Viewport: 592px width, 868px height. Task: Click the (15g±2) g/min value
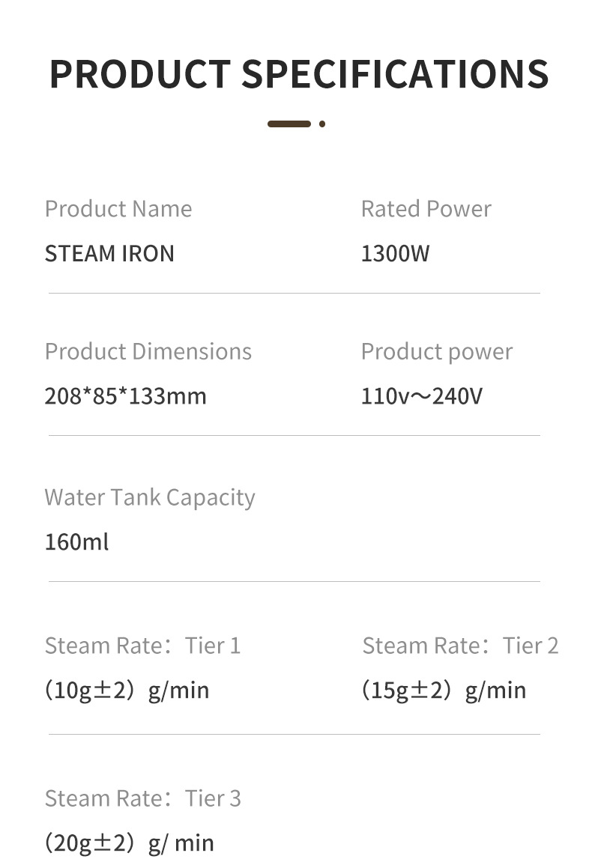pyautogui.click(x=444, y=690)
